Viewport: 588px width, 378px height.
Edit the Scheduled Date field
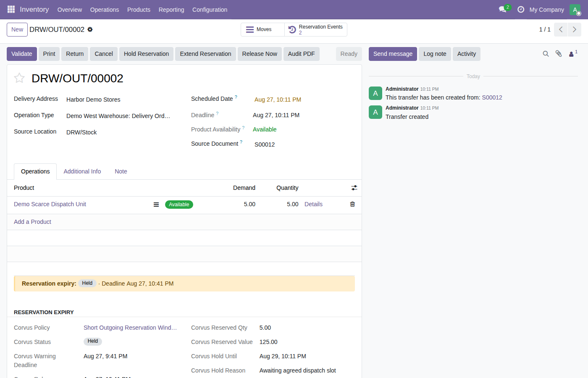pos(303,100)
